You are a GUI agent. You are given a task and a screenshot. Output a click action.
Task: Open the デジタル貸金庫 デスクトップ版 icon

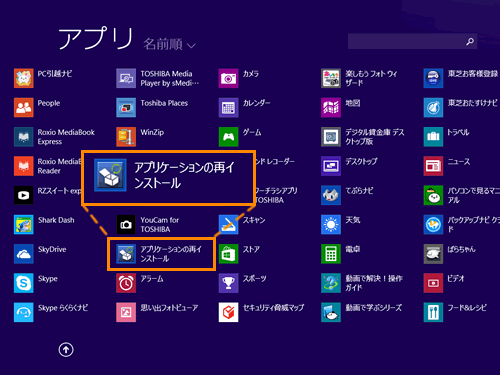(x=331, y=137)
